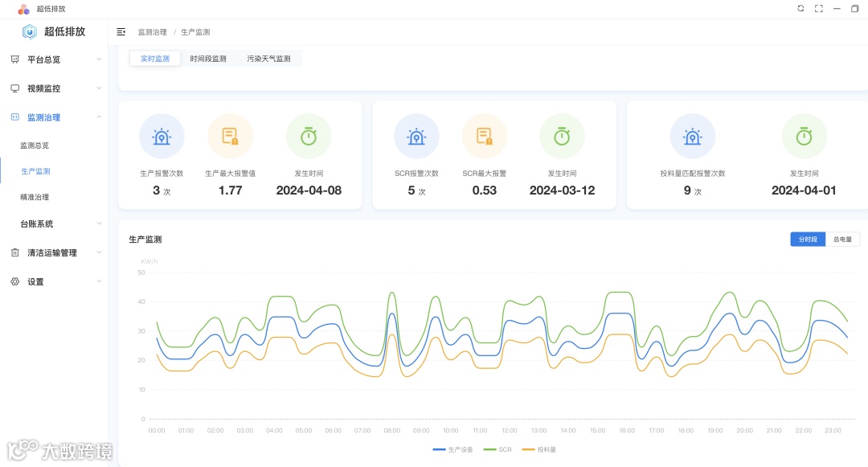Switch to the 污染天气监测 tab
The width and height of the screenshot is (868, 467).
click(x=268, y=59)
